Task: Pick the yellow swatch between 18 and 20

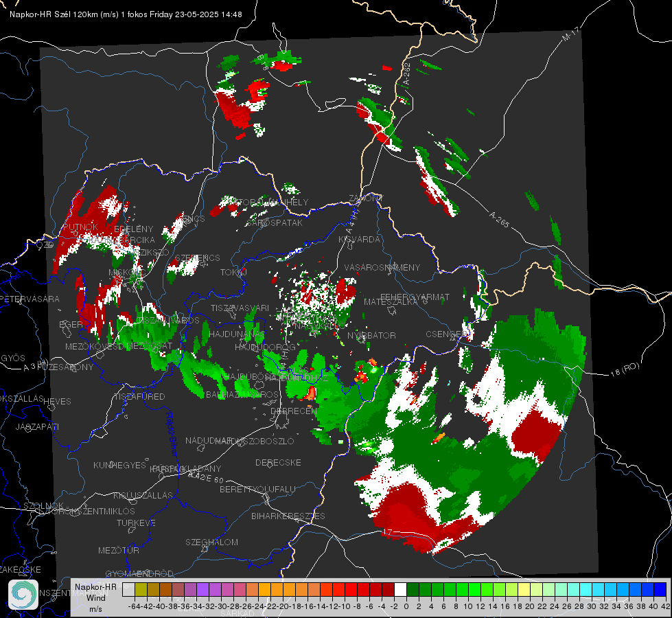Action: coord(524,589)
